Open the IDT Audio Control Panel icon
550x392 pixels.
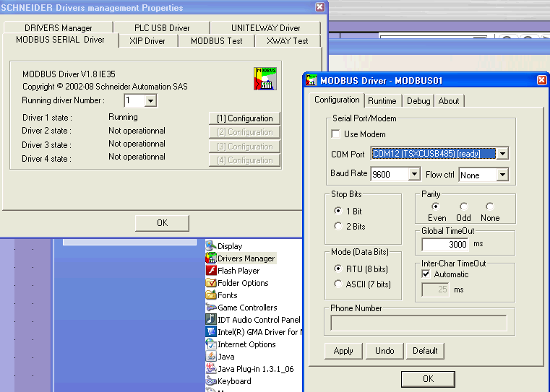[x=211, y=320]
